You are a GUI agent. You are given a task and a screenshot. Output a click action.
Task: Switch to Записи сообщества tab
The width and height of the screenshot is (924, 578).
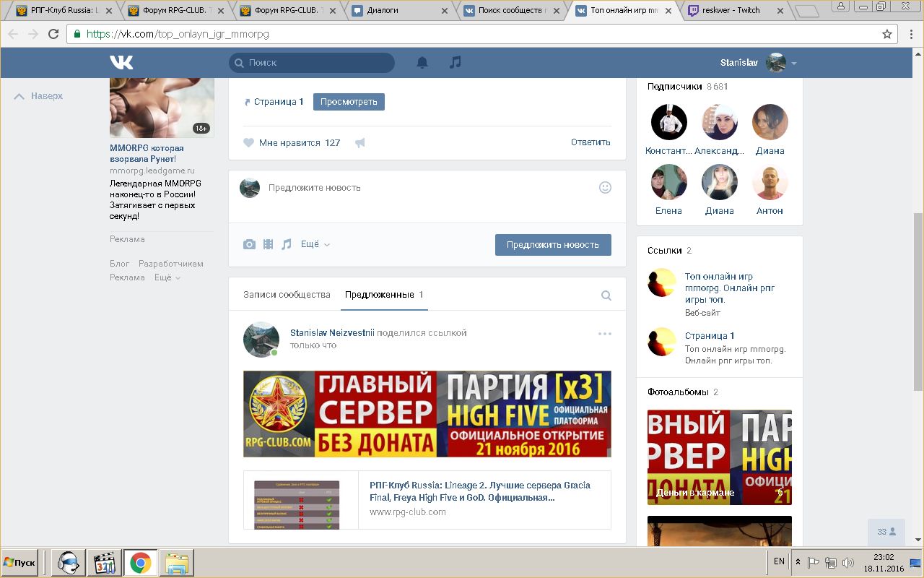pyautogui.click(x=287, y=295)
